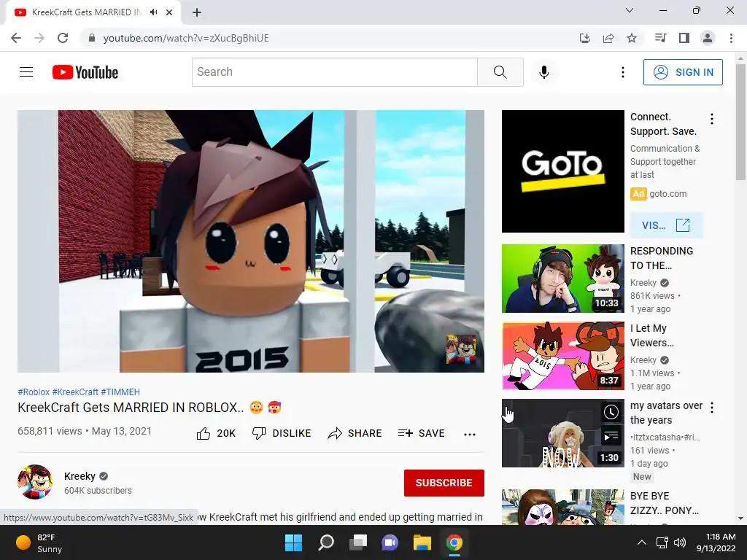Share this page icon in address bar
Viewport: 747px width, 560px height.
608,38
